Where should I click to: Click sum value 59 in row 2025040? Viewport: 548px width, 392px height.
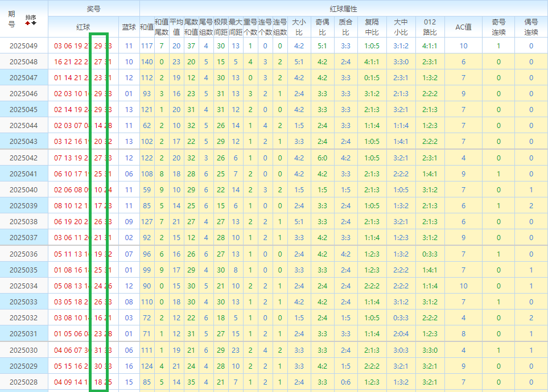coord(147,189)
